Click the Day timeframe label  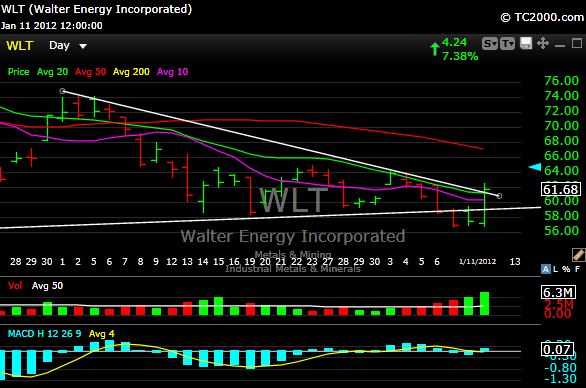59,46
